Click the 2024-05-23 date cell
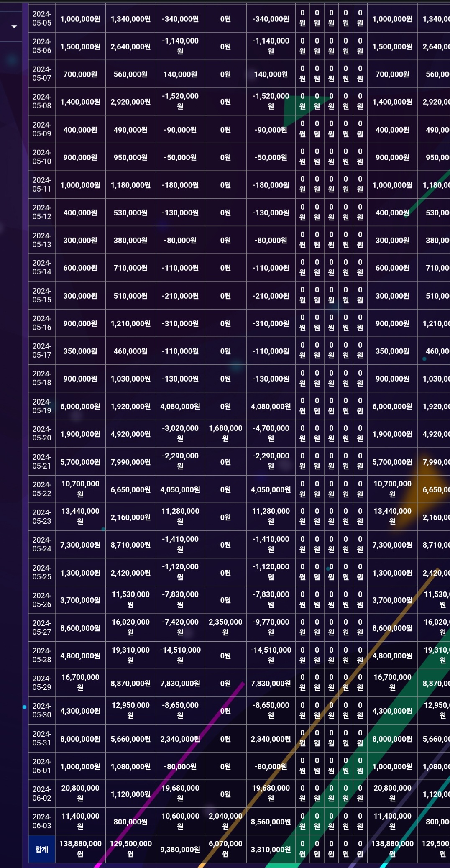This screenshot has width=450, height=868. [42, 517]
